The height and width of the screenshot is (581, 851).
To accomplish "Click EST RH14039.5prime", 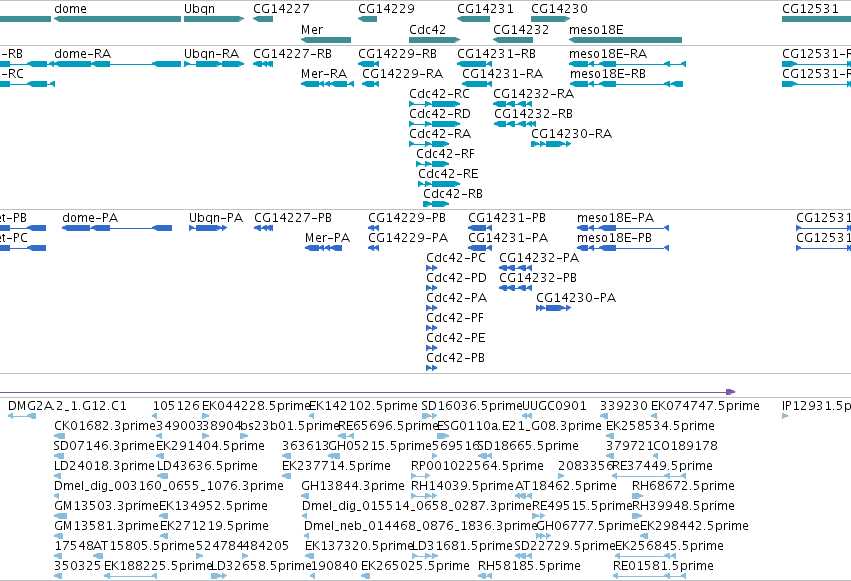I will tap(424, 496).
